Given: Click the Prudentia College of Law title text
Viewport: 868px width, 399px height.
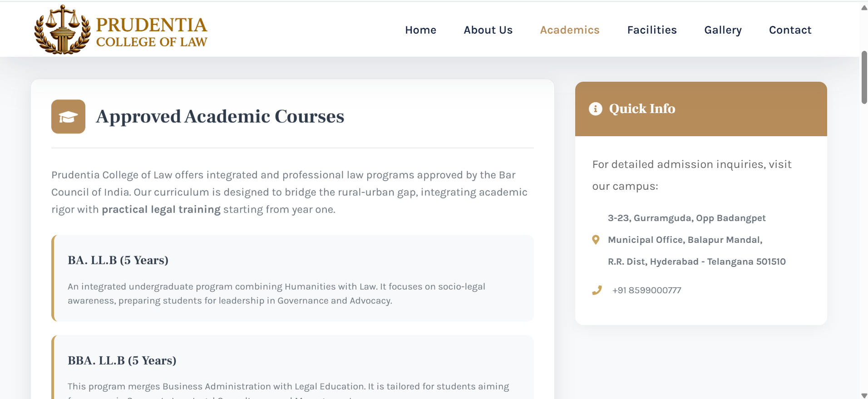Looking at the screenshot, I should [x=152, y=32].
